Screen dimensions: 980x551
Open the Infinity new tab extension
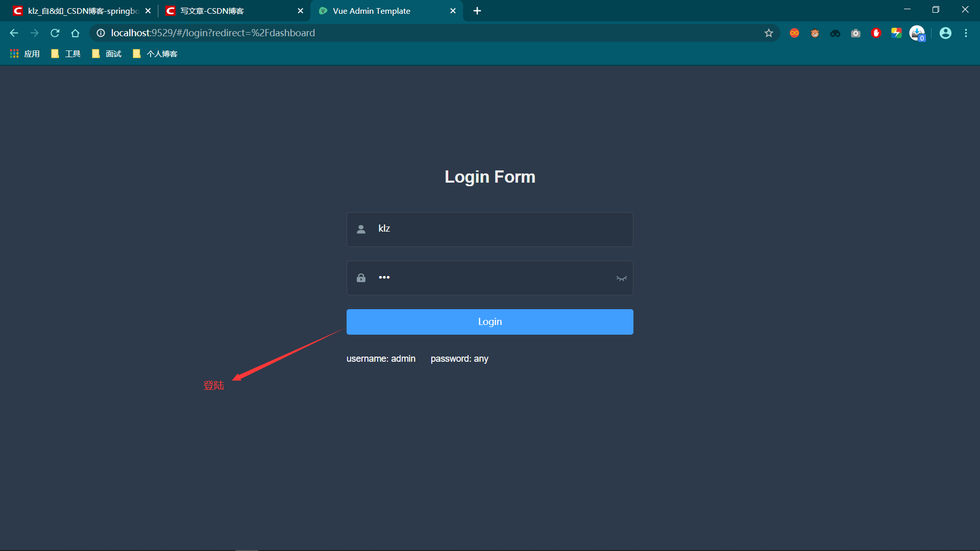(x=794, y=33)
